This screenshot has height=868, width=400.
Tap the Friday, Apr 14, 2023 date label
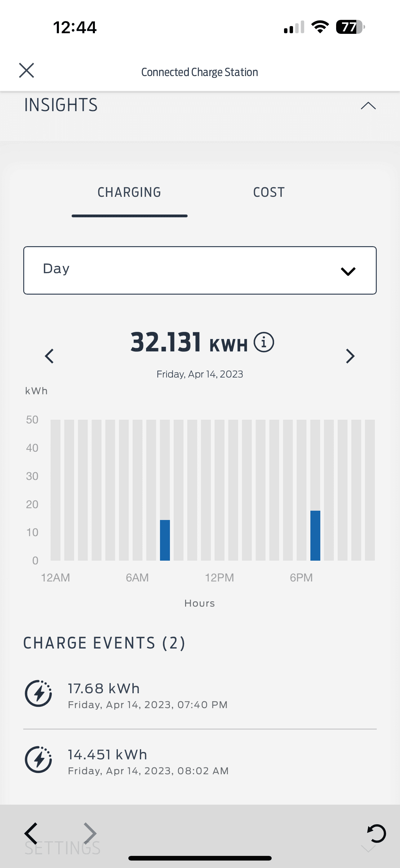(x=200, y=374)
